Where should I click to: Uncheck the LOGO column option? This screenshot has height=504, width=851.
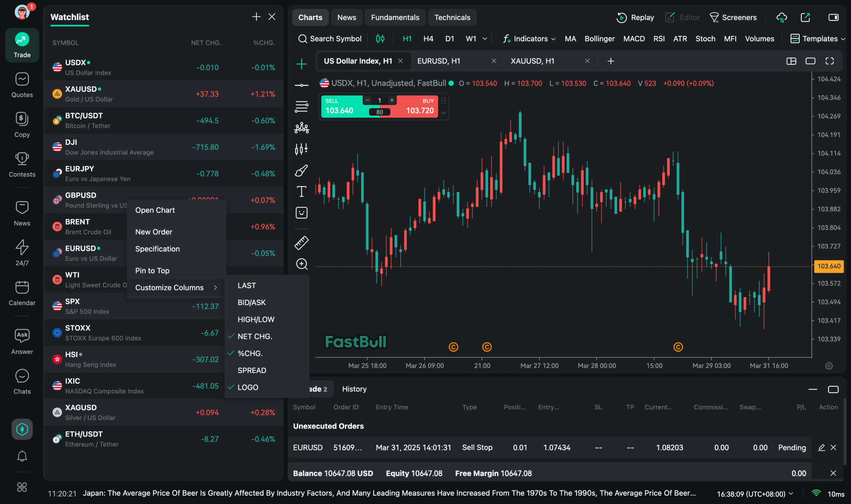pos(248,388)
